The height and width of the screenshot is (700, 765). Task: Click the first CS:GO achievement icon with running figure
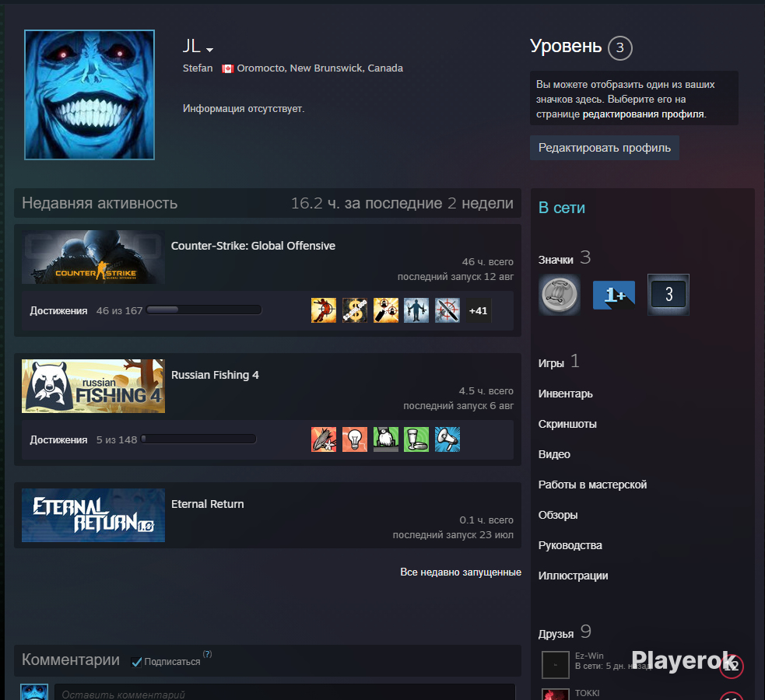[324, 310]
